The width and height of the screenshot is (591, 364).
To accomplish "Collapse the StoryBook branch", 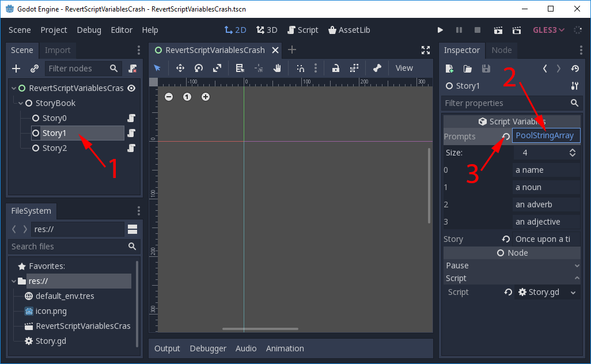I will click(x=21, y=103).
